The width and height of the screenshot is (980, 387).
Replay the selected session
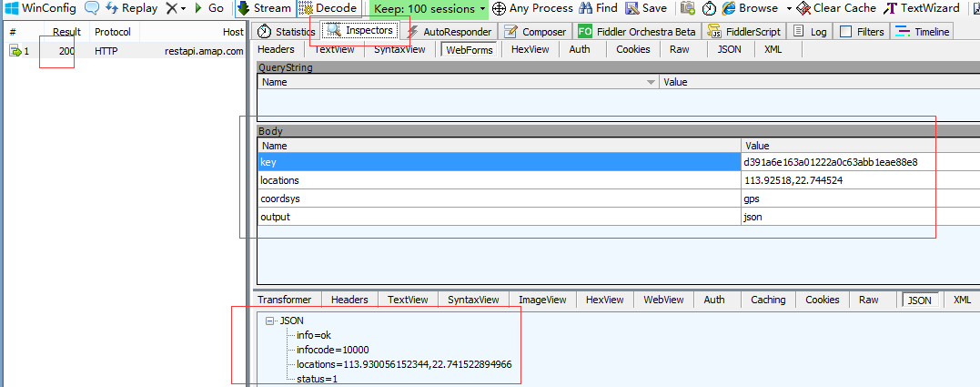click(132, 8)
